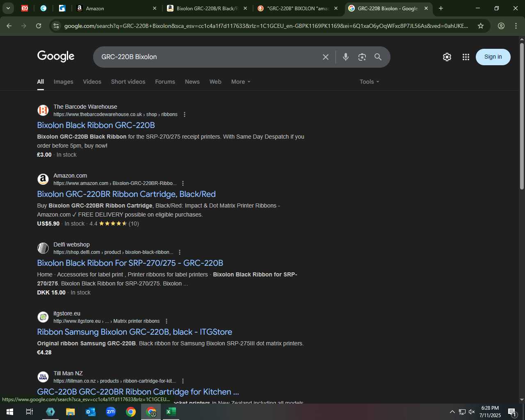The image size is (525, 420).
Task: Reload the page
Action: tap(39, 26)
